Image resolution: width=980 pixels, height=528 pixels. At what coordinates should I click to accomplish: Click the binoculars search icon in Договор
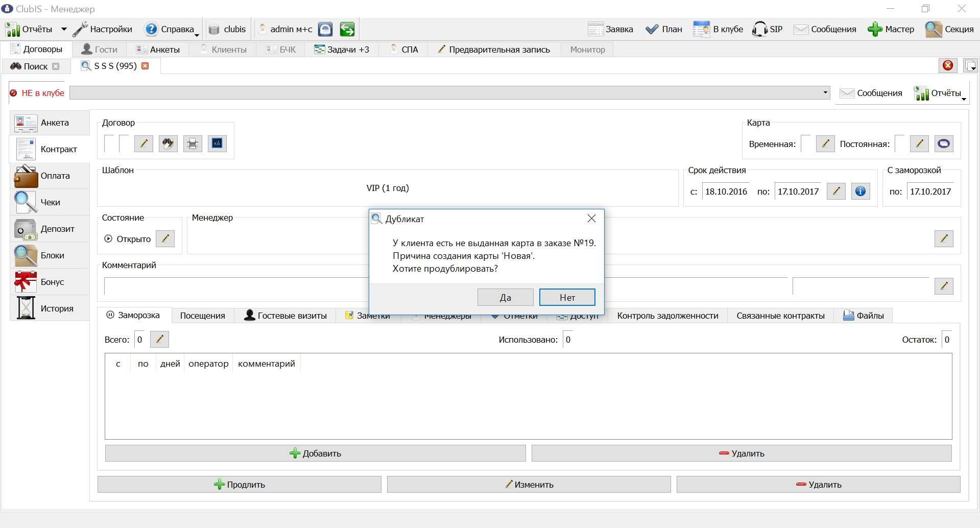[168, 143]
